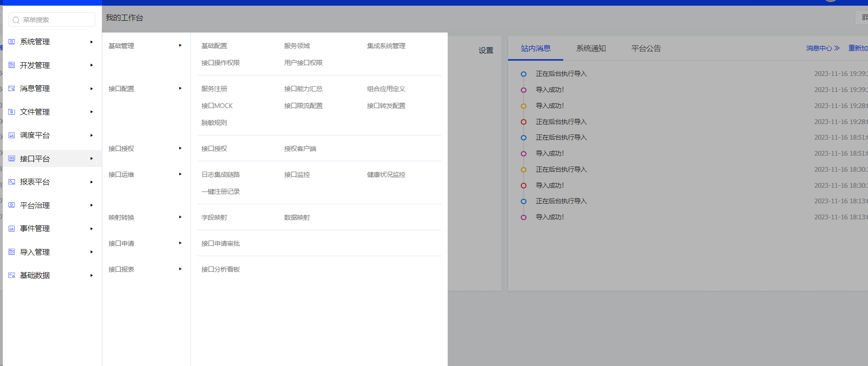The width and height of the screenshot is (868, 366).
Task: Open the 接口监控 menu item
Action: (297, 175)
